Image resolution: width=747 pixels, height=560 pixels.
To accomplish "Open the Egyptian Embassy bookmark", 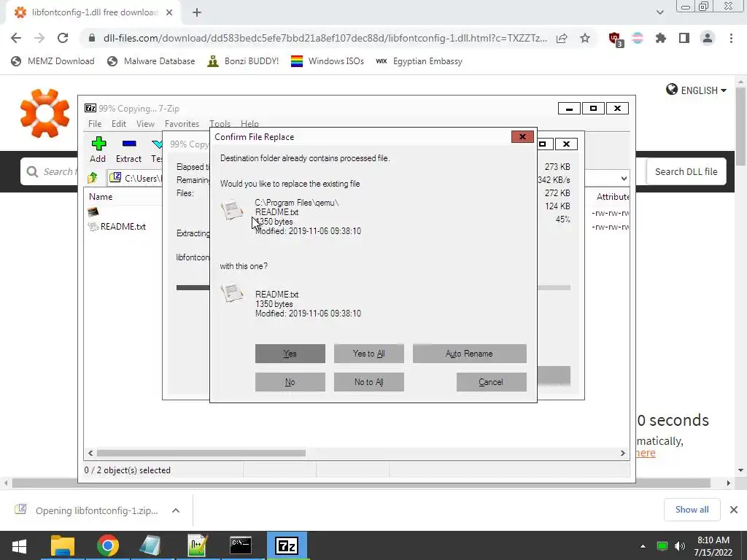I will pyautogui.click(x=419, y=61).
